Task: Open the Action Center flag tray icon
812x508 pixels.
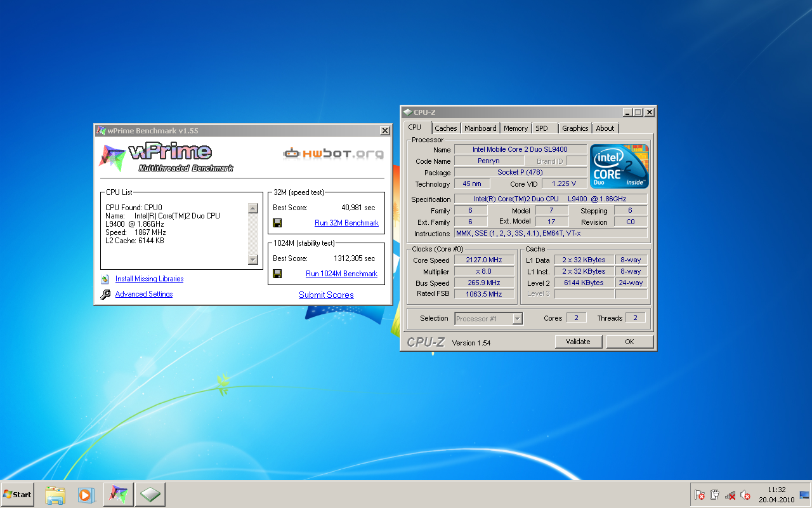Action: [700, 495]
